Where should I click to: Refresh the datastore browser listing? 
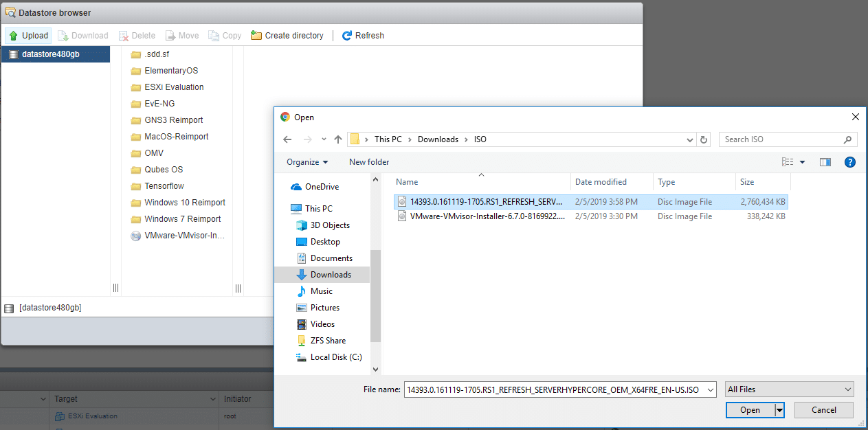click(363, 36)
